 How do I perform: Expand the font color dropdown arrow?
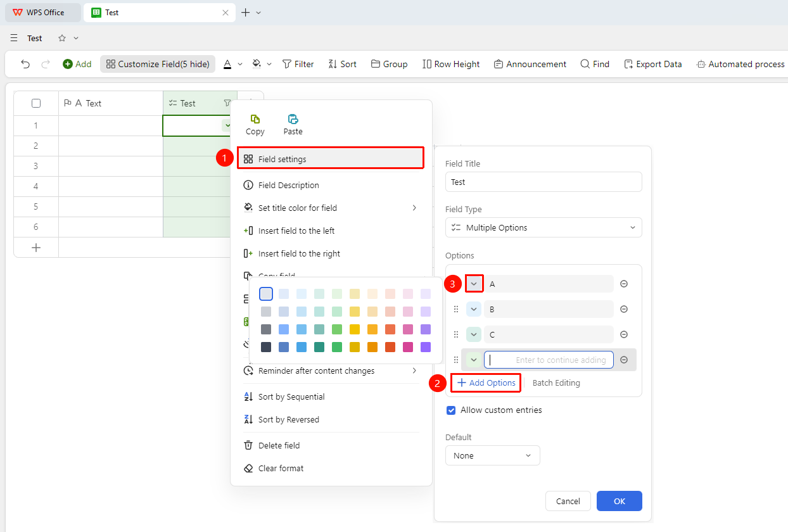240,64
